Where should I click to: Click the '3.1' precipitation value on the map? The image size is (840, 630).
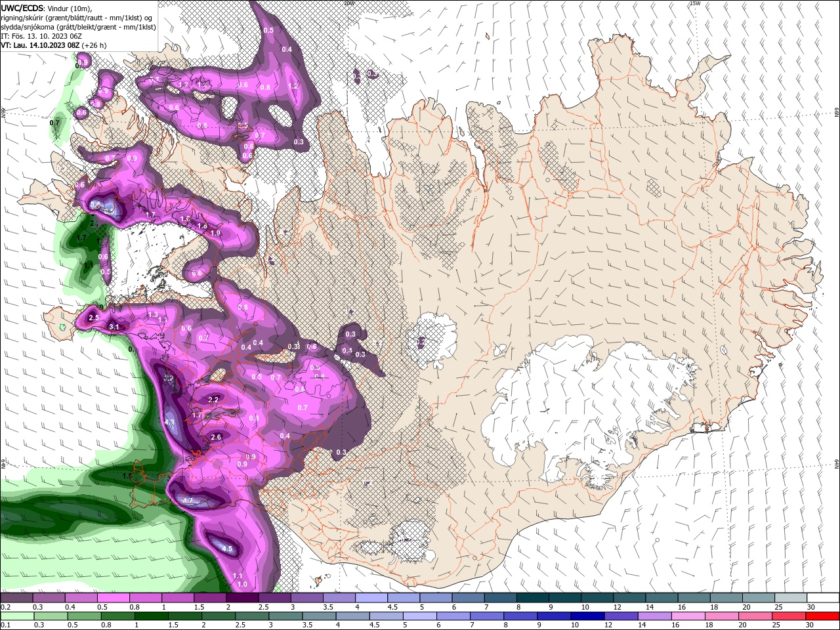pyautogui.click(x=114, y=327)
